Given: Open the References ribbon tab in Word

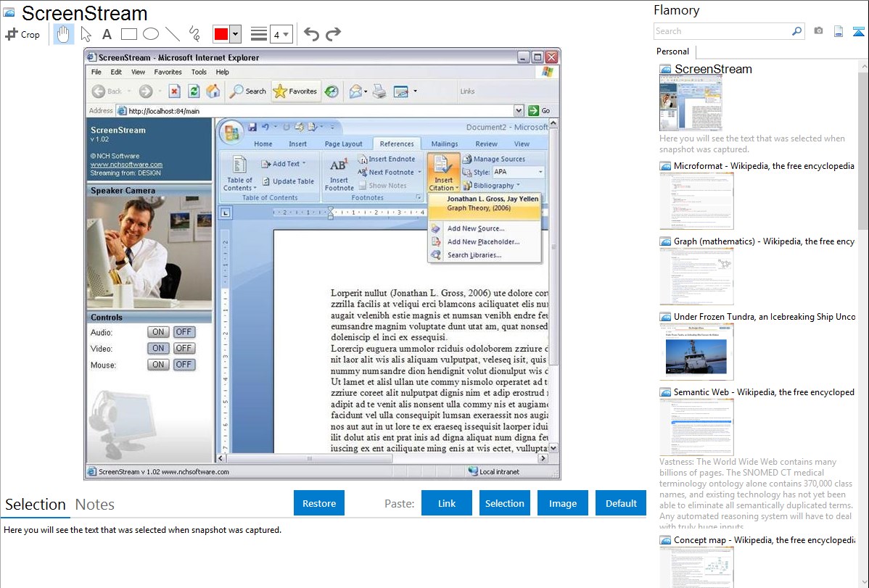Looking at the screenshot, I should [397, 144].
